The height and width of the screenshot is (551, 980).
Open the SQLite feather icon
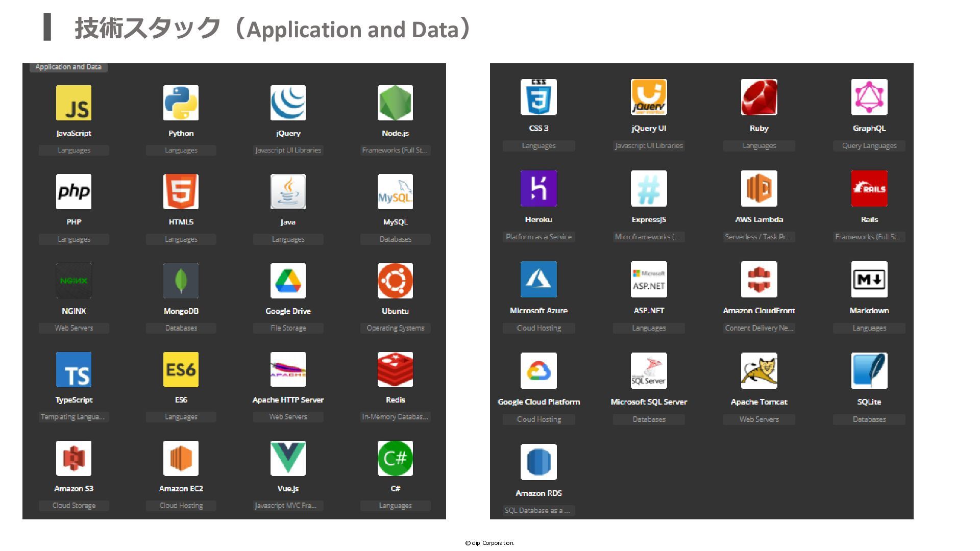click(x=869, y=370)
